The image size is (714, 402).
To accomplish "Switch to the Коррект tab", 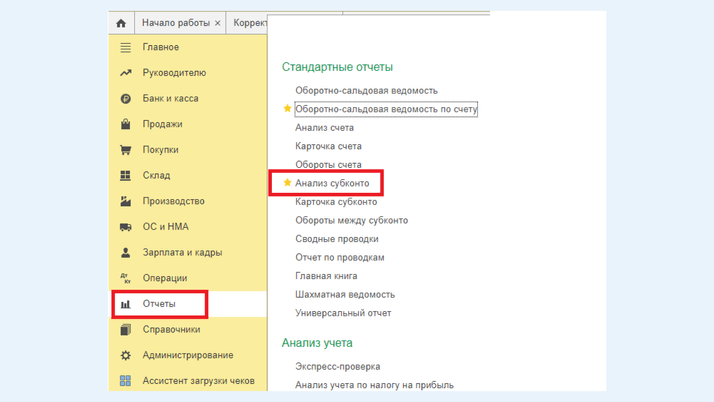I will (250, 23).
